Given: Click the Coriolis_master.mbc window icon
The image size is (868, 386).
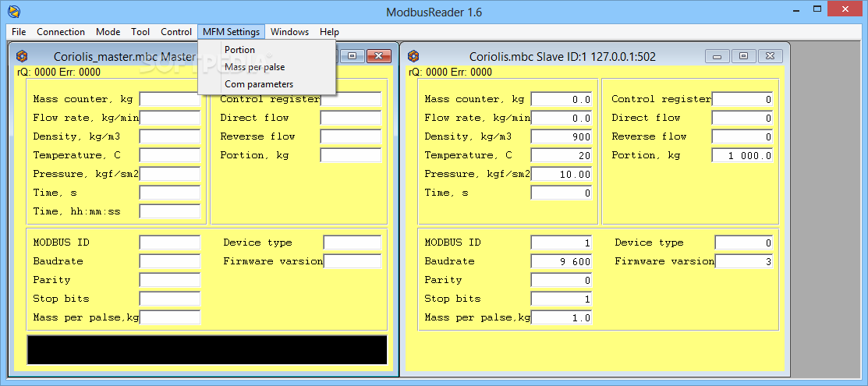Looking at the screenshot, I should (22, 56).
